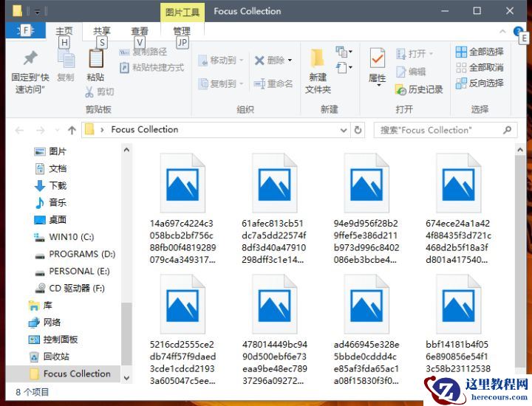The height and width of the screenshot is (406, 532).
Task: Open the Easy access dropdown icon
Action: point(344,67)
